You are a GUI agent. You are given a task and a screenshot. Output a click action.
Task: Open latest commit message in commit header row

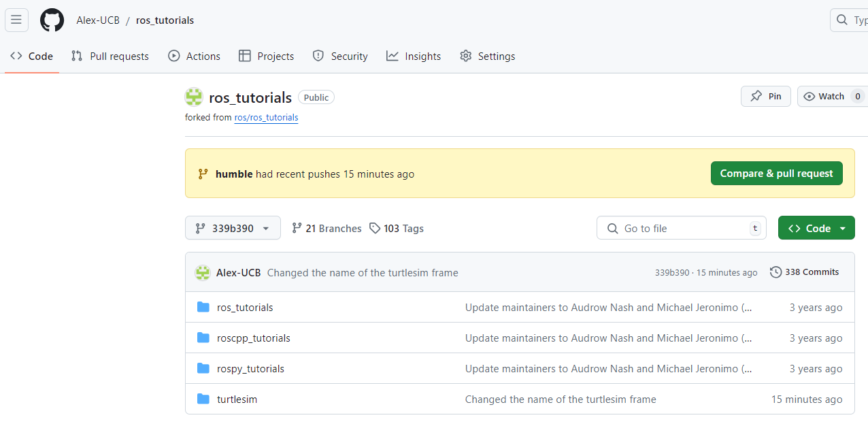click(x=363, y=272)
